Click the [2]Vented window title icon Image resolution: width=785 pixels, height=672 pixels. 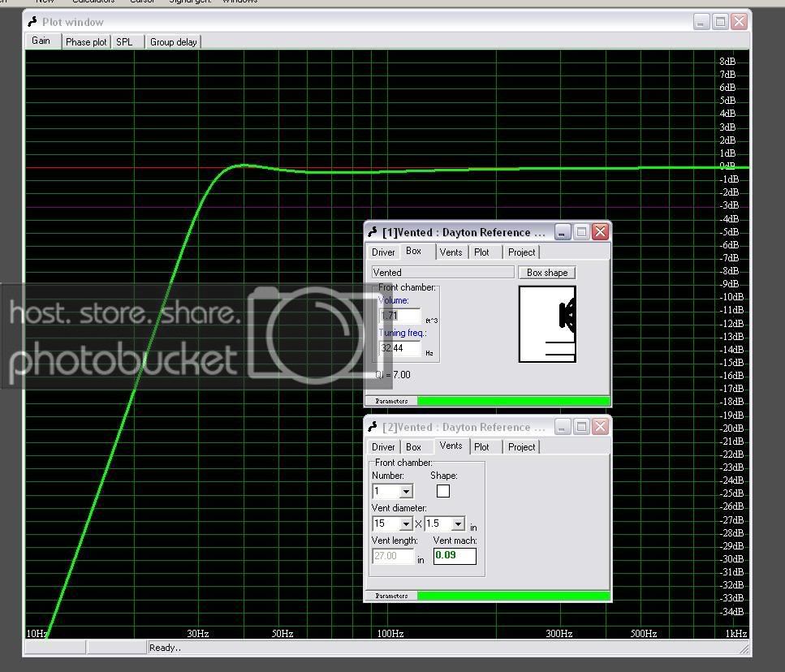pyautogui.click(x=373, y=427)
